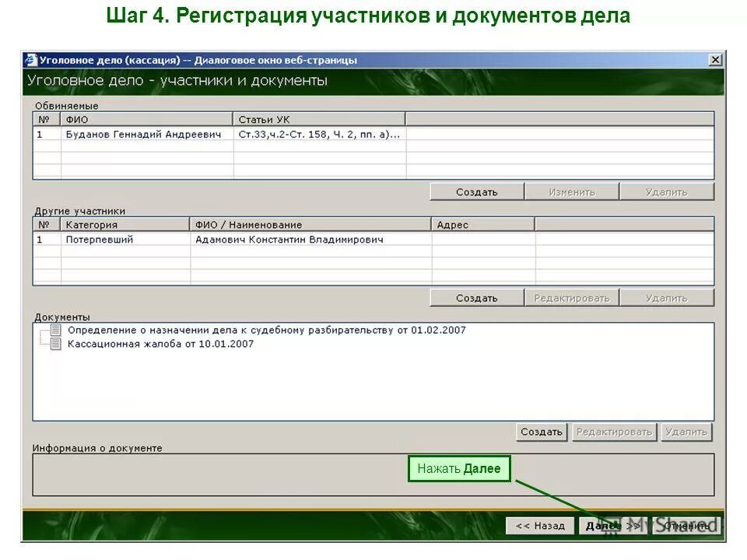Image resolution: width=747 pixels, height=560 pixels.
Task: Click the Далее >> button
Action: 615,525
